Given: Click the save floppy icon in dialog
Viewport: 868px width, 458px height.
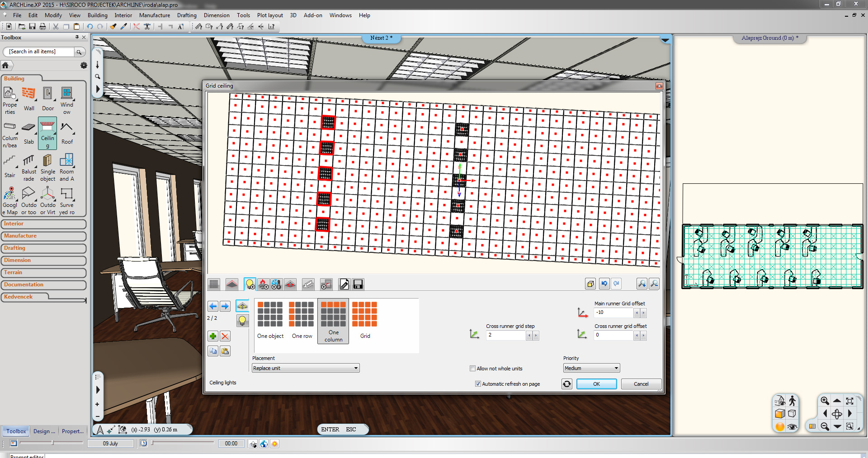Looking at the screenshot, I should (x=358, y=284).
